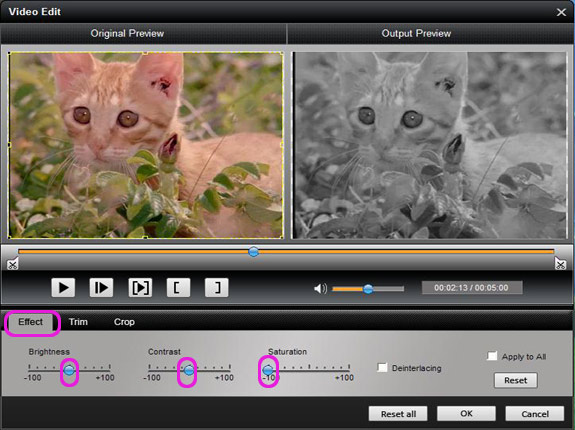Set trim start with left bracket icon
This screenshot has width=575, height=430.
click(178, 287)
